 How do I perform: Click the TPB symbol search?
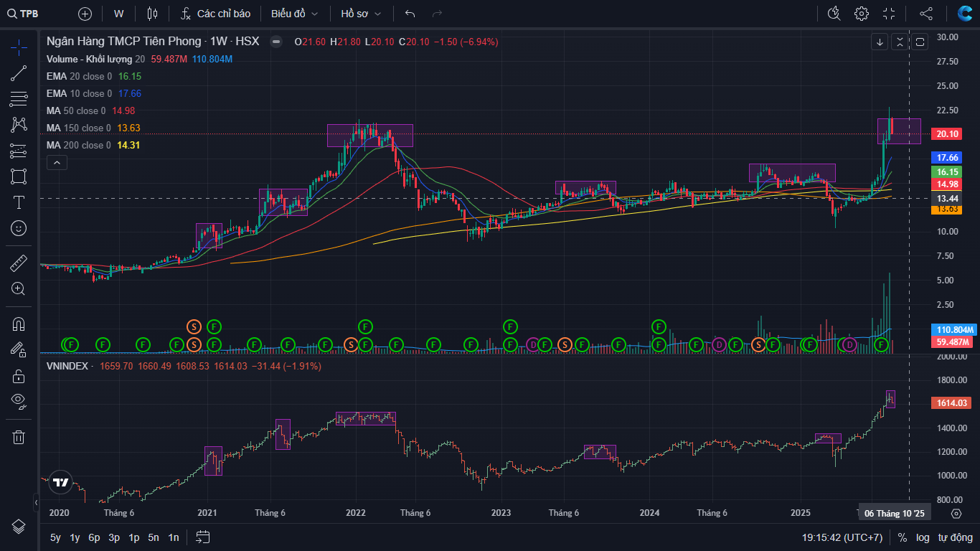pos(24,14)
